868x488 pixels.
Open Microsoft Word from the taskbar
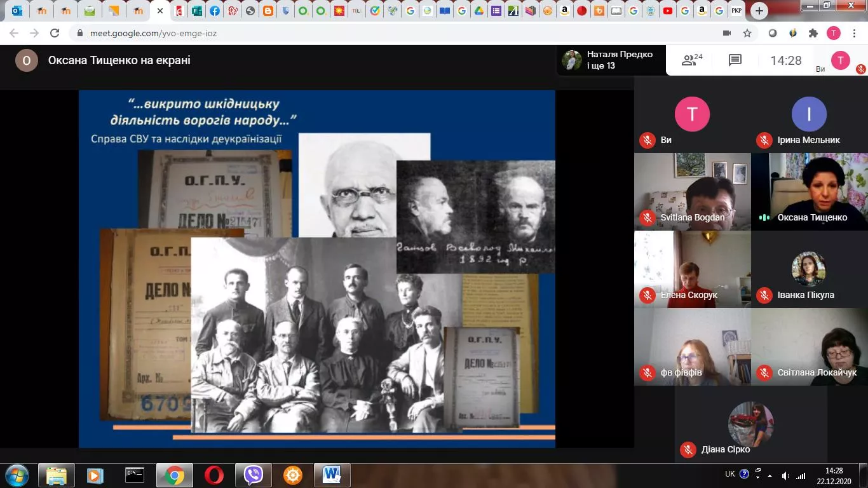pos(332,475)
